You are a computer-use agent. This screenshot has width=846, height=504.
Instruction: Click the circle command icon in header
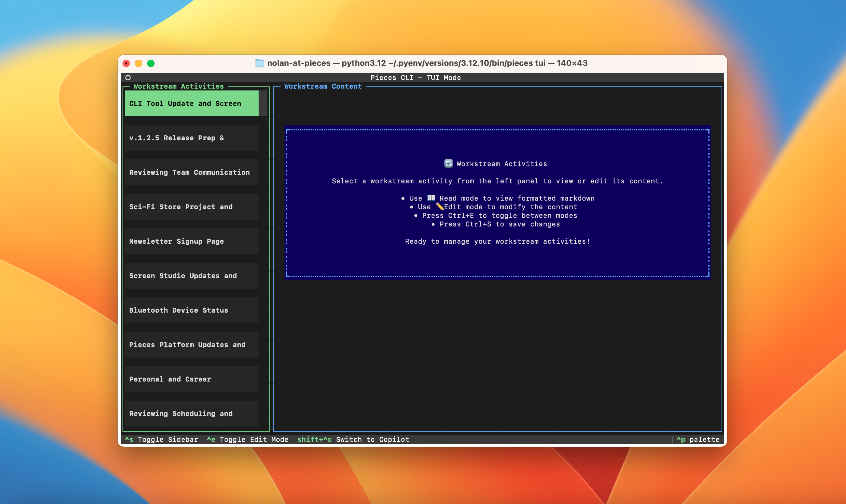tap(128, 78)
